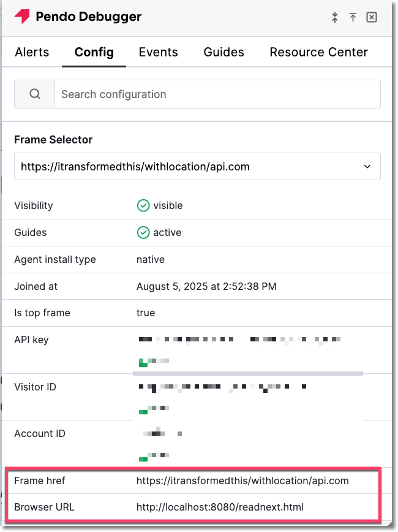Open the Events tab
The width and height of the screenshot is (398, 532).
(158, 52)
